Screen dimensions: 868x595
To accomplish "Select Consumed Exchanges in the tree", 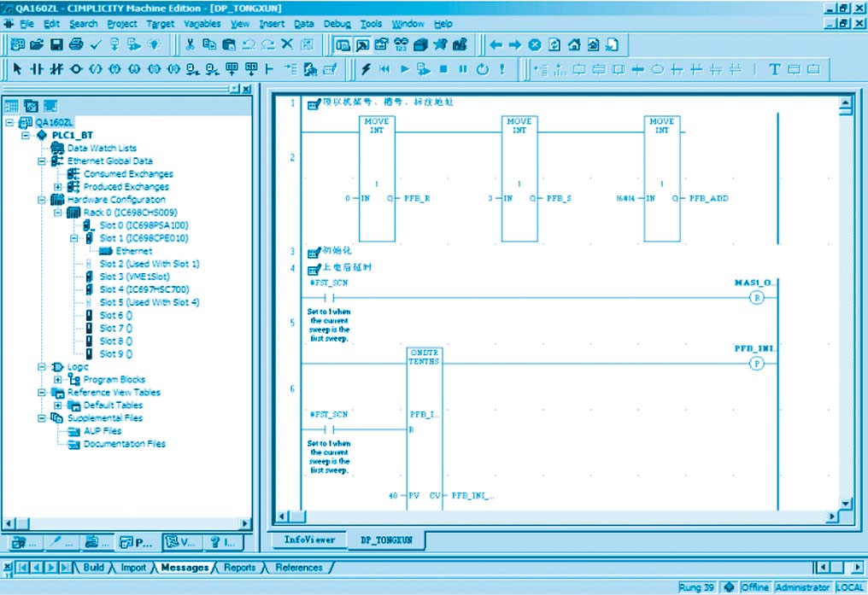I will tap(128, 173).
